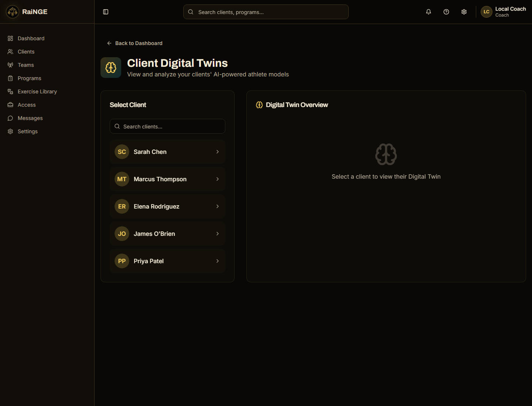
Task: Open the settings gear in top bar
Action: (464, 12)
